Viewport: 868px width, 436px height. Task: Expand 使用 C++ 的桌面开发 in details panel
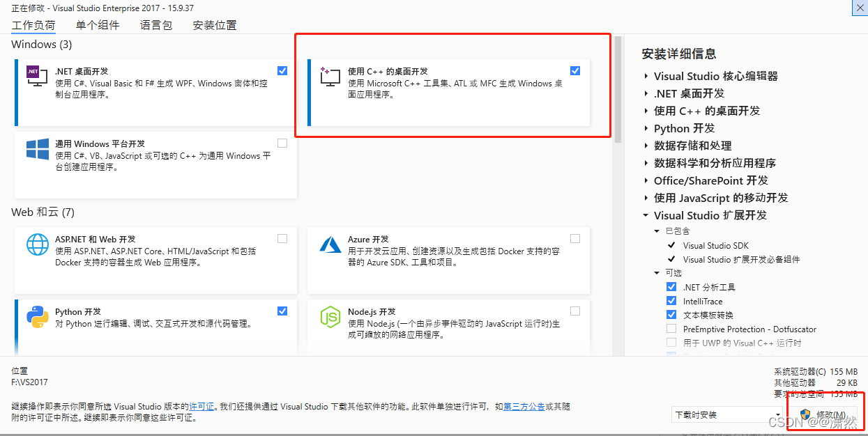click(x=646, y=111)
